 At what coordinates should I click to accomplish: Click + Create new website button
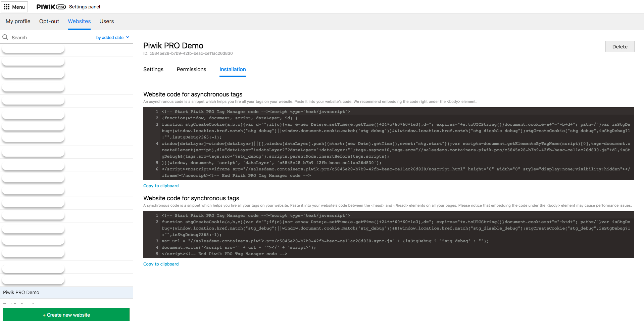[66, 315]
